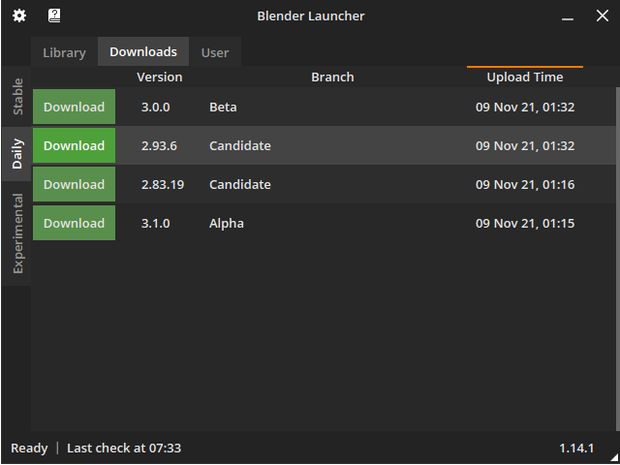Sort builds by Upload Time header
The width and height of the screenshot is (620, 465).
tap(525, 77)
